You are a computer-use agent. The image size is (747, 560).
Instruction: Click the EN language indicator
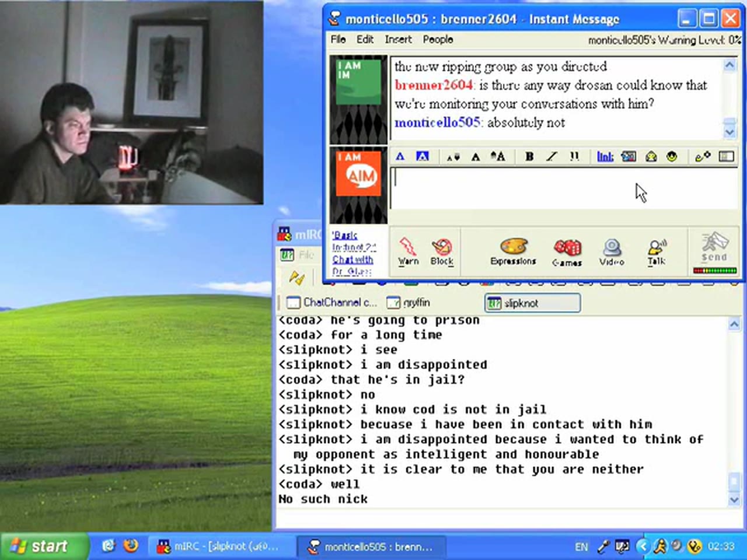[581, 547]
